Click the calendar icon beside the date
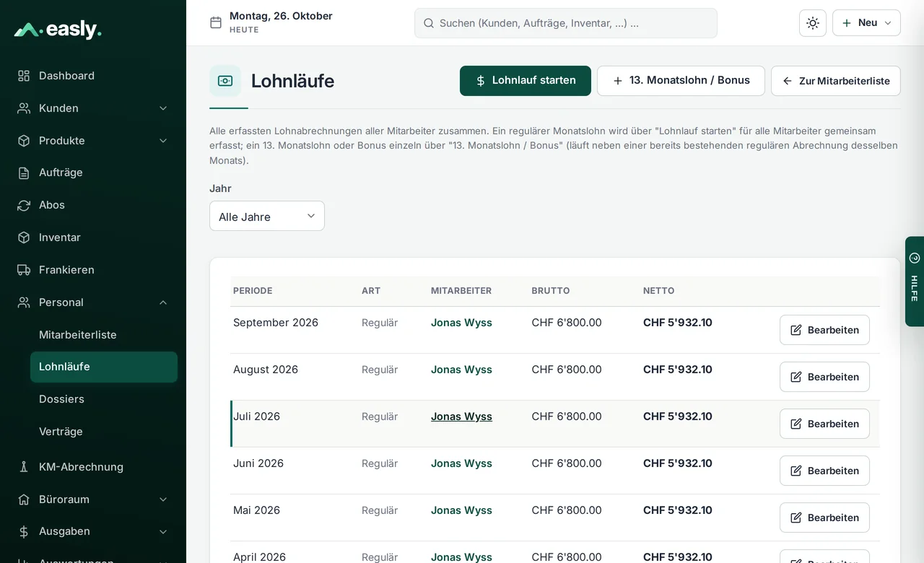The width and height of the screenshot is (924, 563). click(x=216, y=23)
